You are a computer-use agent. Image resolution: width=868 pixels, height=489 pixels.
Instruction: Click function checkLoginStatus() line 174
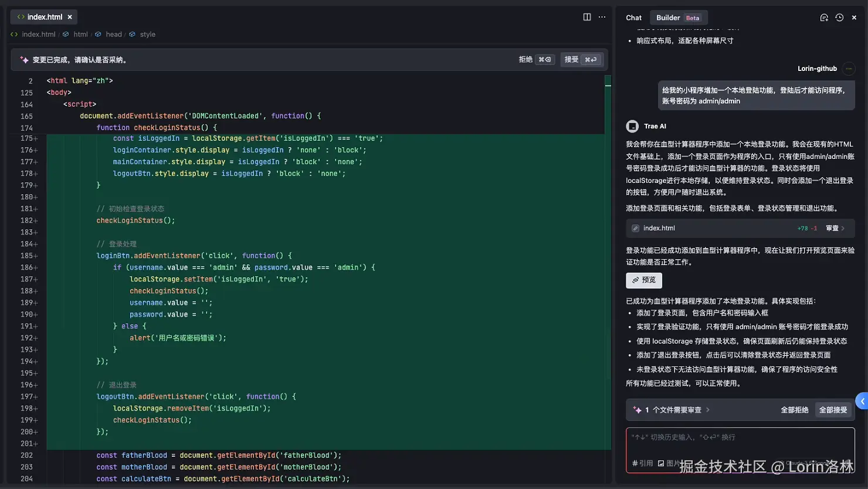[157, 128]
